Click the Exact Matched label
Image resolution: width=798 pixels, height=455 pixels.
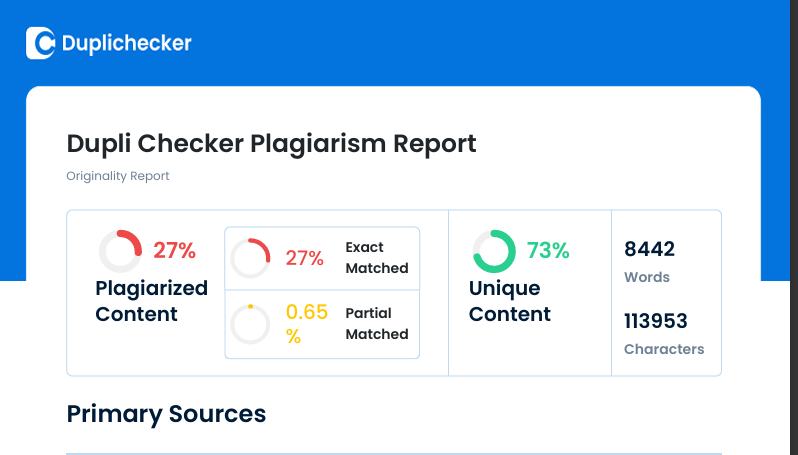click(376, 258)
